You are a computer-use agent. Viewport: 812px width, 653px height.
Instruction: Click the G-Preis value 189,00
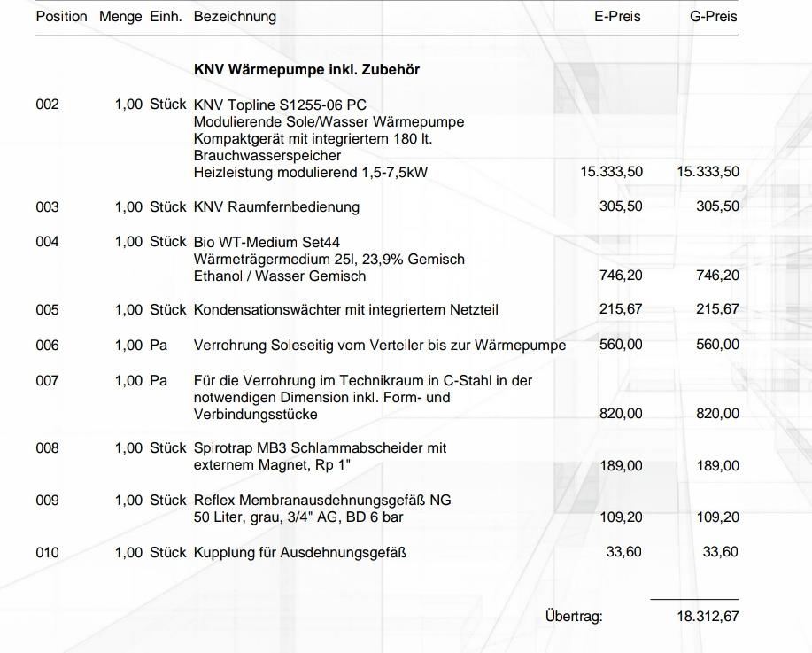point(718,466)
